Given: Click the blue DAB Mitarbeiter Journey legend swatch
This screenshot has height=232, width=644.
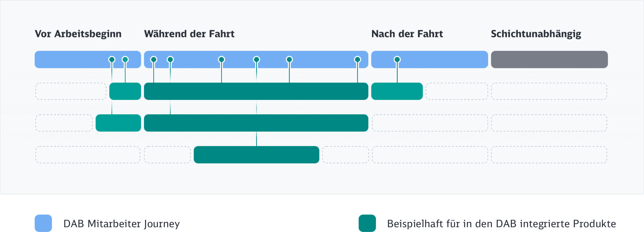Looking at the screenshot, I should 43,223.
